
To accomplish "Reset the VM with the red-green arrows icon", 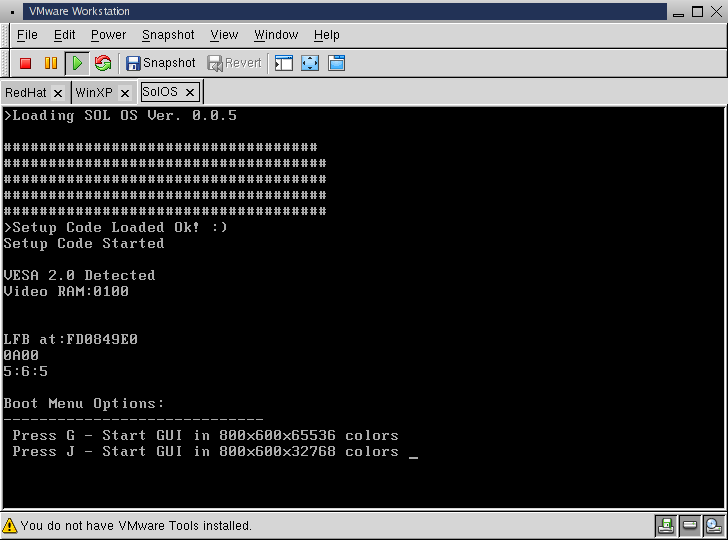I will click(103, 63).
